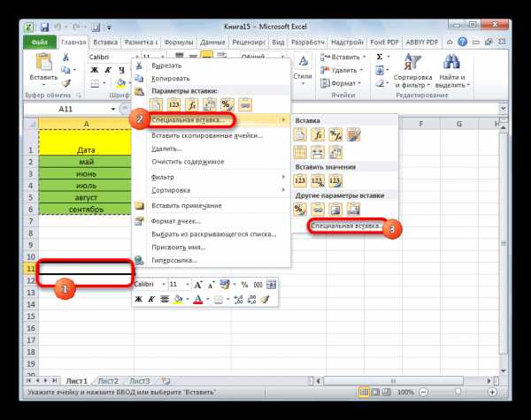Click the paste link icon under Другие параметры вставки
Viewport: 531px width, 420px height.
point(318,210)
